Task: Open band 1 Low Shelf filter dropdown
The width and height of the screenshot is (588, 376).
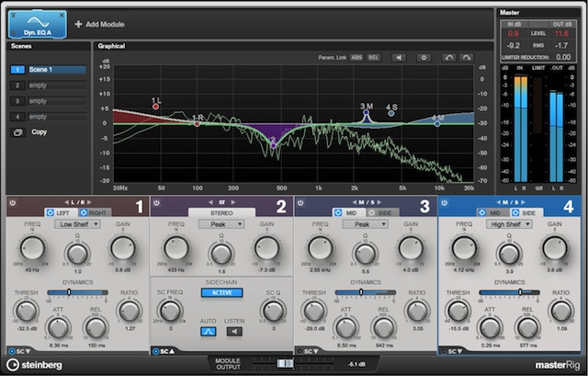Action: click(77, 224)
